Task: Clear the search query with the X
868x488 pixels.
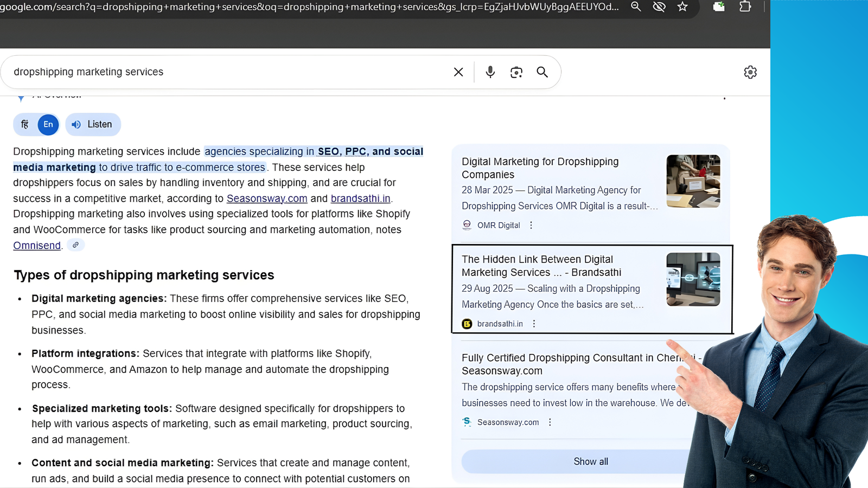Action: click(x=458, y=72)
